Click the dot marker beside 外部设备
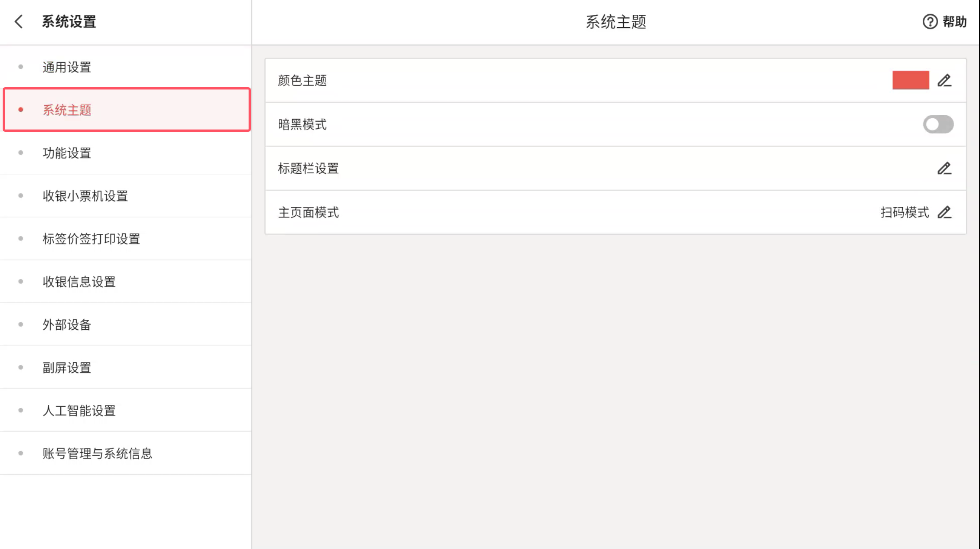Image resolution: width=980 pixels, height=549 pixels. click(21, 324)
